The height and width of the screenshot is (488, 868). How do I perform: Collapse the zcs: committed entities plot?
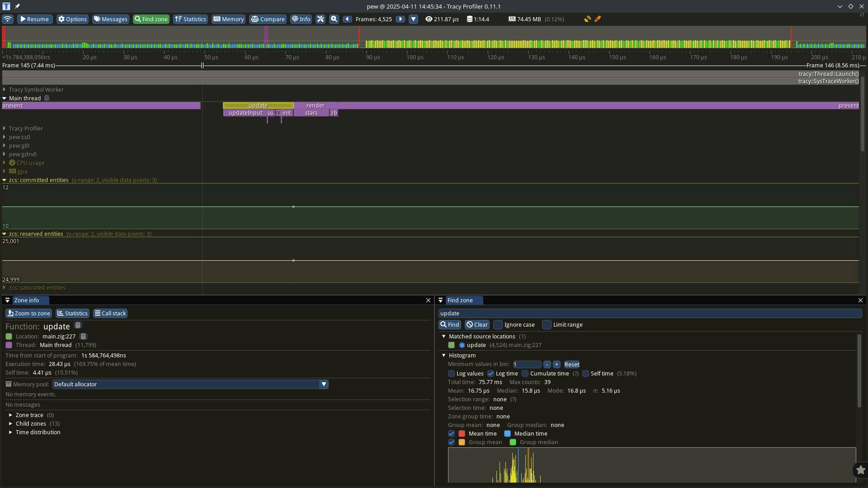(4, 180)
